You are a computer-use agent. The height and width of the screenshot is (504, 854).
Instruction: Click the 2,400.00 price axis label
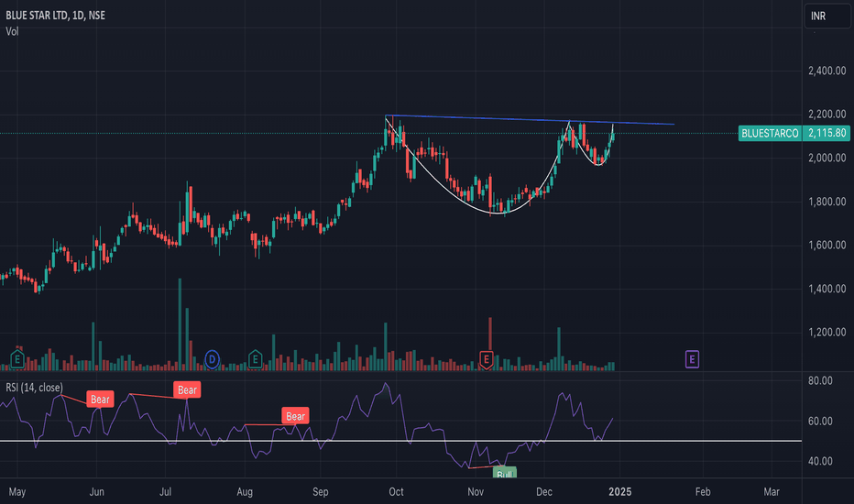(827, 71)
